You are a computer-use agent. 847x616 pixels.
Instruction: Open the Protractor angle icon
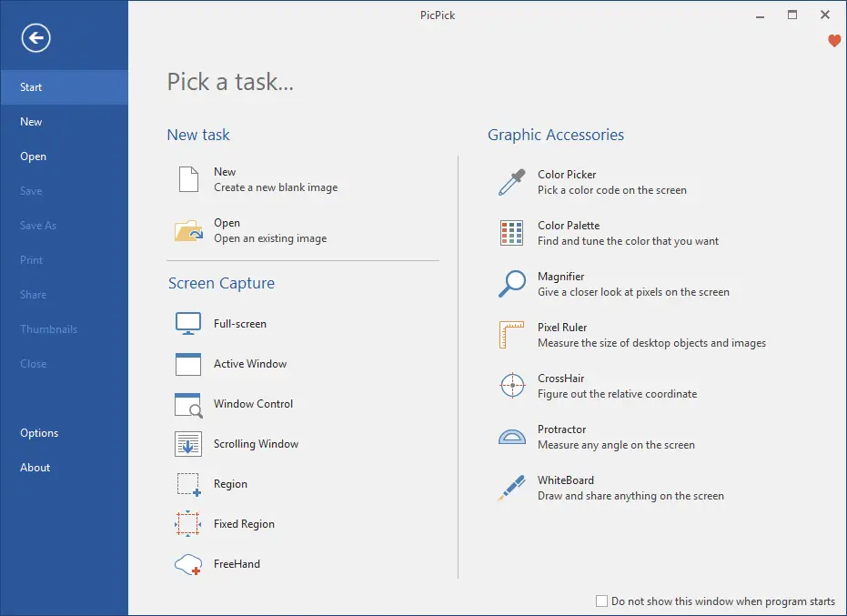pyautogui.click(x=512, y=437)
